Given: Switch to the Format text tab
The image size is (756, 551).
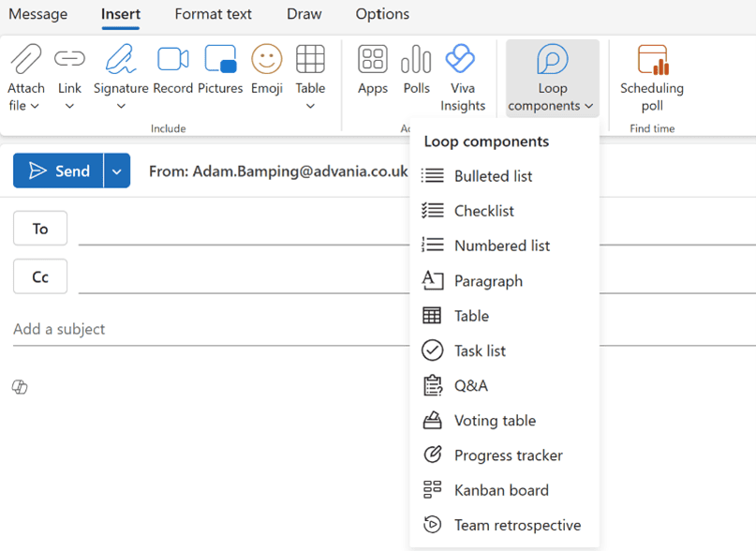Looking at the screenshot, I should (213, 14).
